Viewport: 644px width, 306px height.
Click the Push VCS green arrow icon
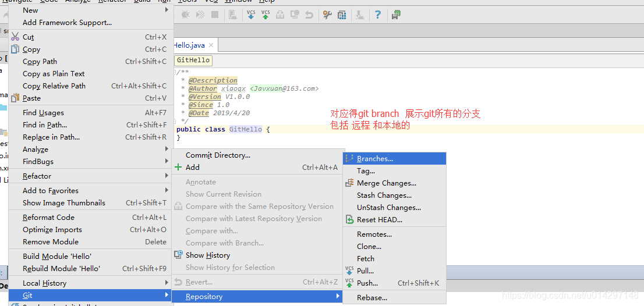[349, 283]
